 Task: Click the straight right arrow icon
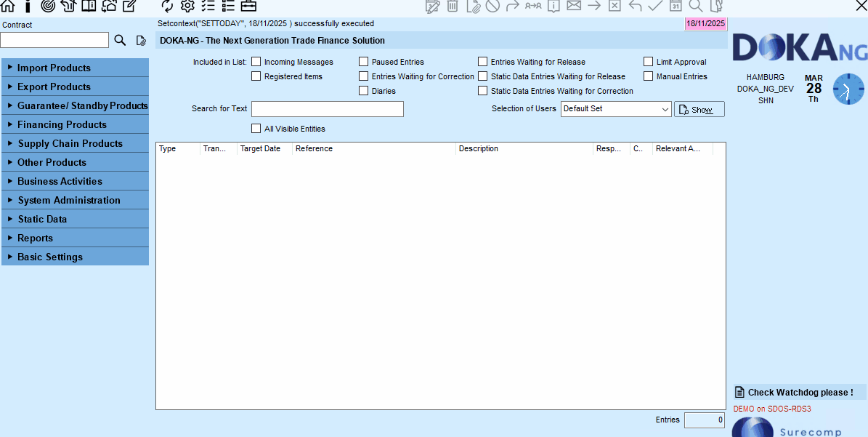pyautogui.click(x=594, y=6)
